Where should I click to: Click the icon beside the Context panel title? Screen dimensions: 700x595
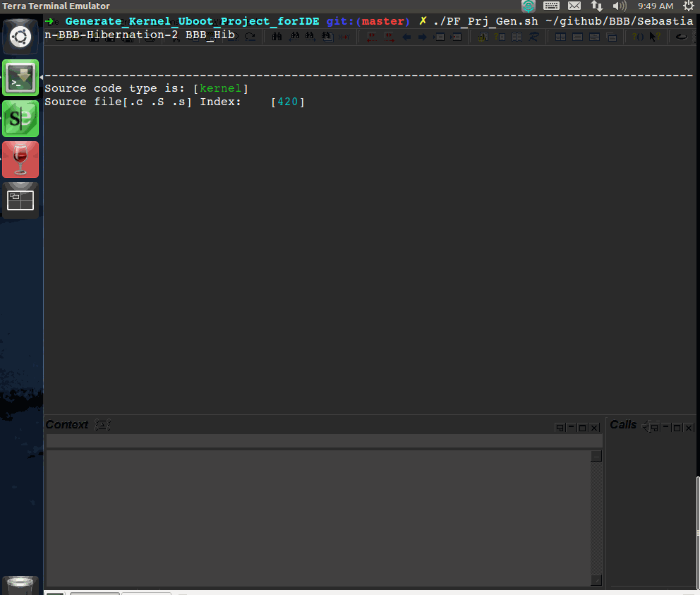(102, 425)
